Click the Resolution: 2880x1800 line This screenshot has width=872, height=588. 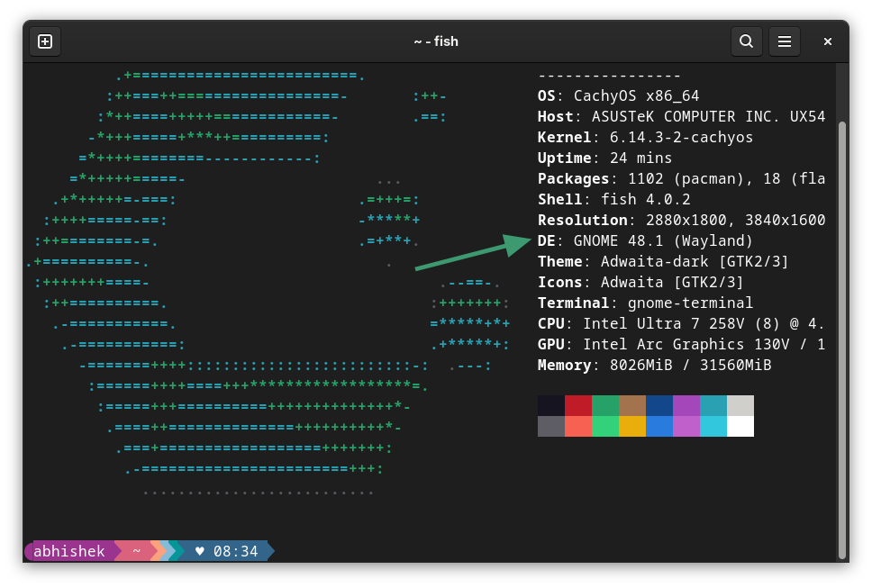pos(681,220)
